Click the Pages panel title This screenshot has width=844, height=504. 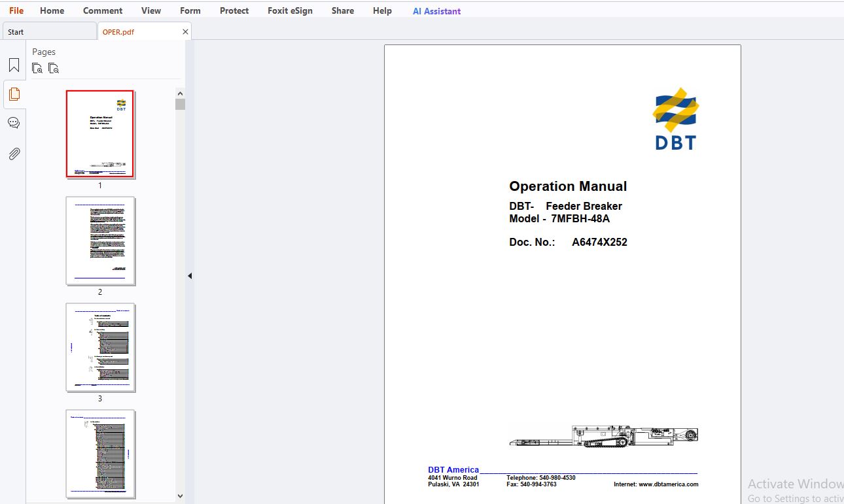[44, 52]
